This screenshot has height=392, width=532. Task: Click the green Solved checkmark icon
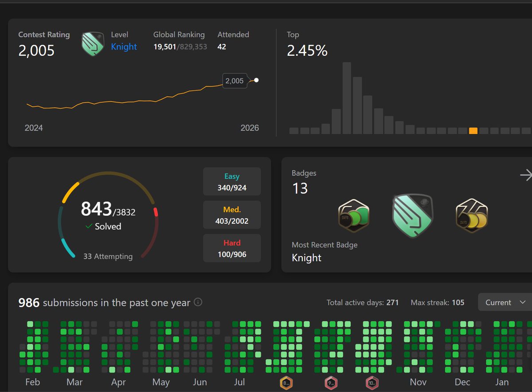pos(89,226)
